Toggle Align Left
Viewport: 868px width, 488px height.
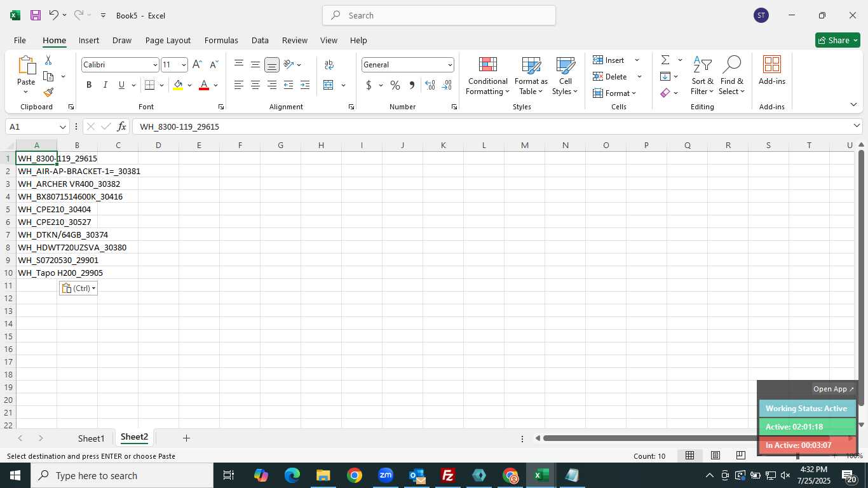click(x=239, y=85)
